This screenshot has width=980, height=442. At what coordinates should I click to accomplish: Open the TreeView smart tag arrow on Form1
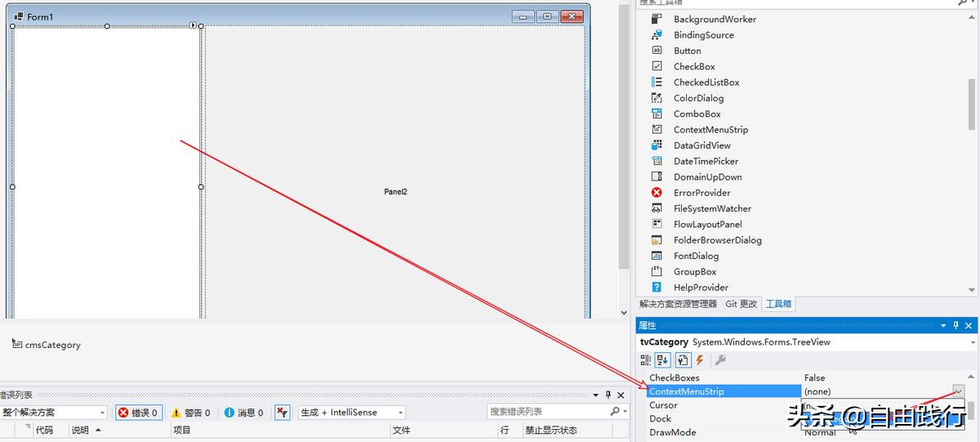point(194,25)
